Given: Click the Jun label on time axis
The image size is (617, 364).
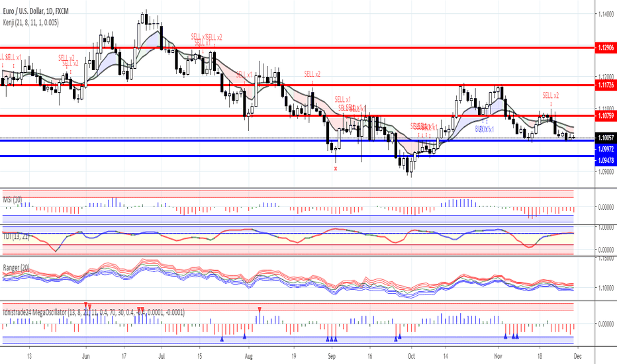Looking at the screenshot, I should pos(86,355).
